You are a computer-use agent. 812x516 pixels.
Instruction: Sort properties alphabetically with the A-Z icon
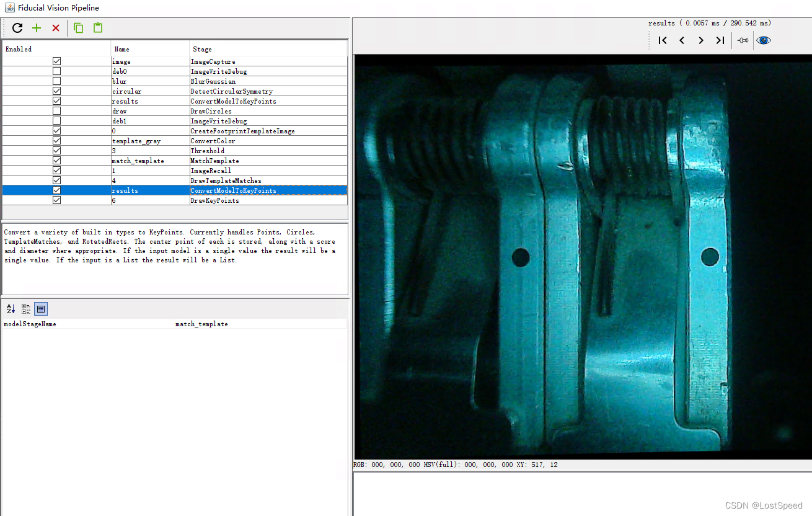coord(11,309)
